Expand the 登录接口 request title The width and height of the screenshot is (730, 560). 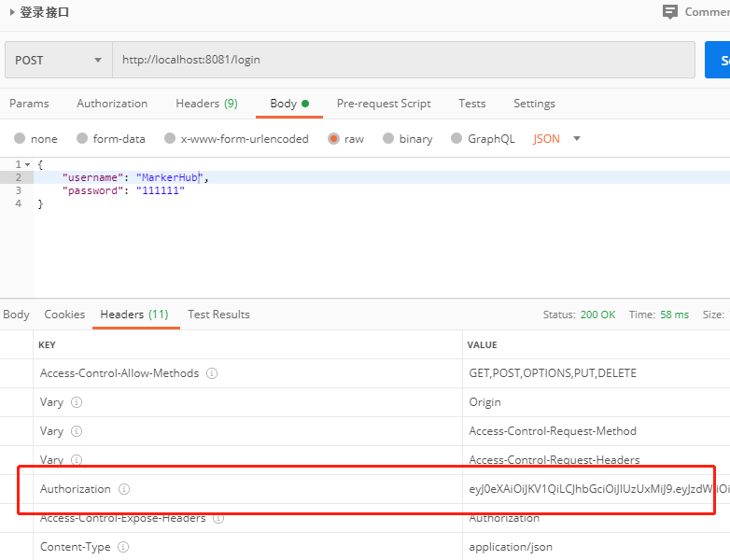[x=12, y=12]
